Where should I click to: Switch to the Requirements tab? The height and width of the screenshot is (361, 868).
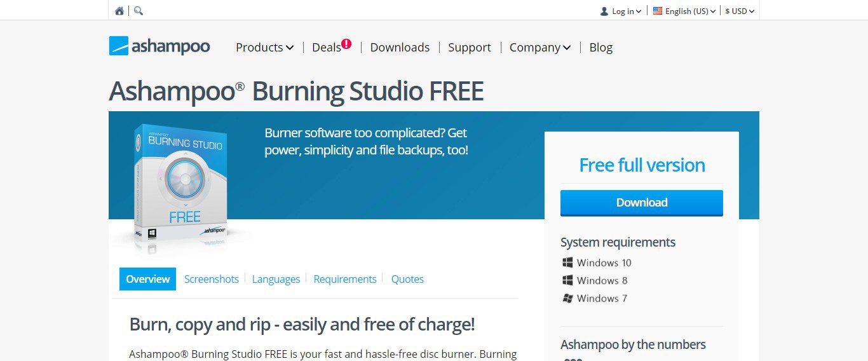pyautogui.click(x=345, y=279)
